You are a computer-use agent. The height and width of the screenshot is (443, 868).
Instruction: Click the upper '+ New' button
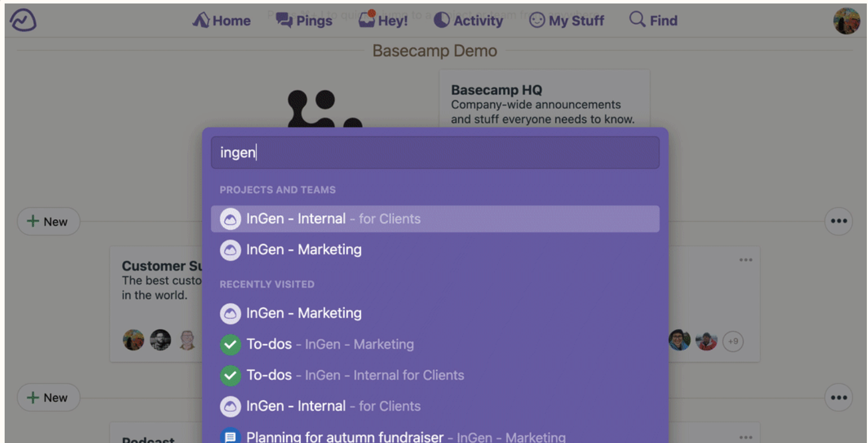(x=48, y=221)
